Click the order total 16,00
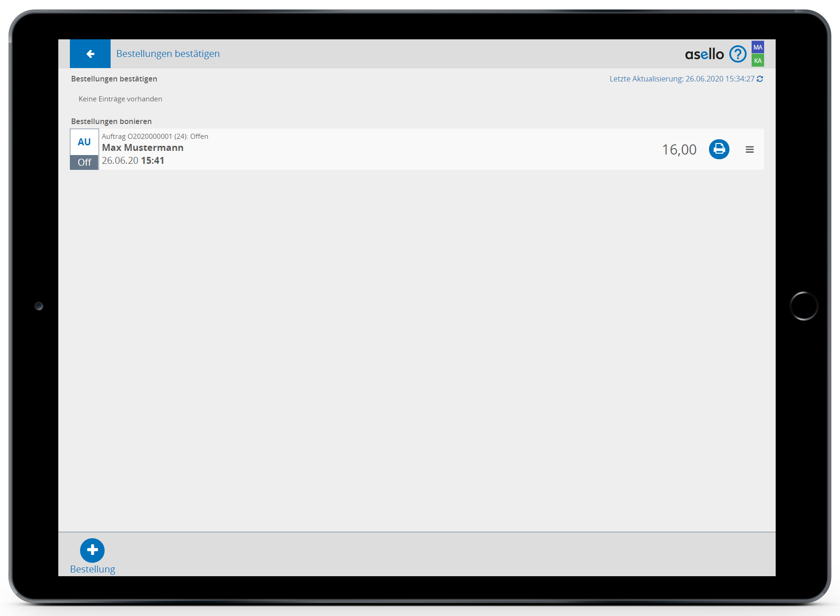The image size is (840, 616). tap(679, 149)
